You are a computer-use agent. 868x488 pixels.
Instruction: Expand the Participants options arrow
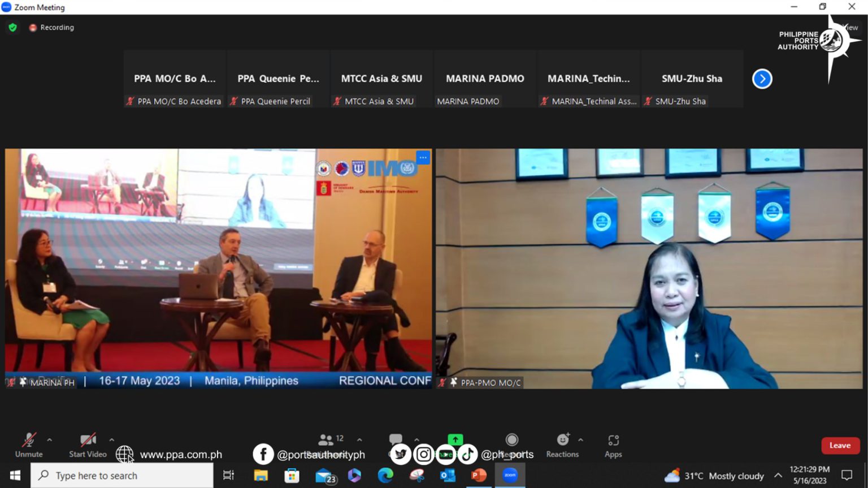pos(359,439)
